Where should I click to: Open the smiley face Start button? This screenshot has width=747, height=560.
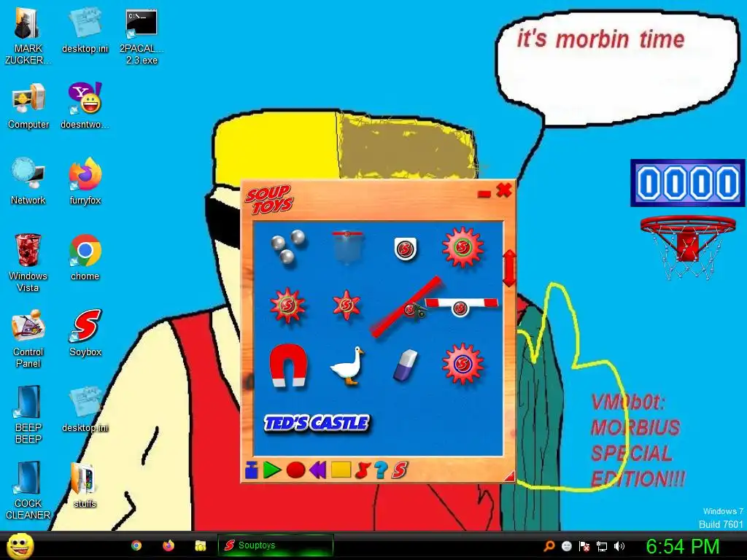(x=20, y=545)
